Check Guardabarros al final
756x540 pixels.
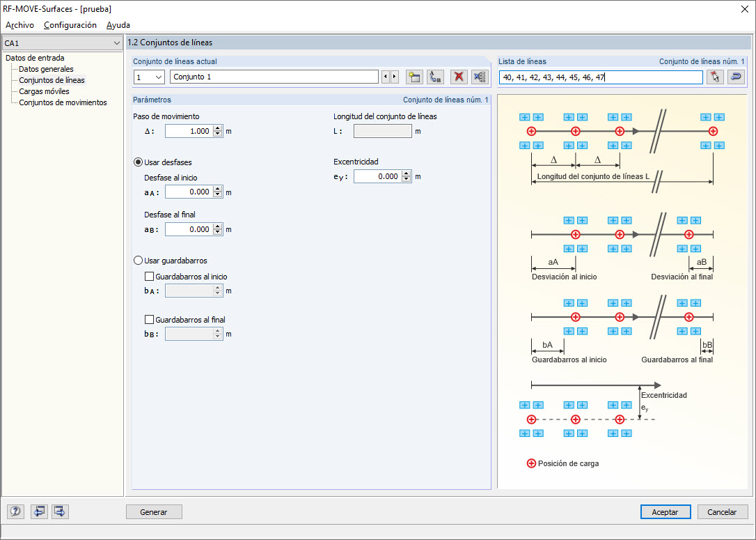click(x=150, y=319)
